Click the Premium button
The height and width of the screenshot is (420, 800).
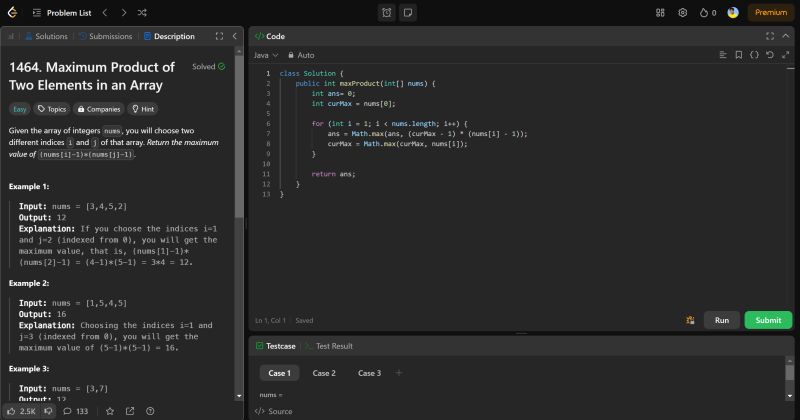pos(771,13)
